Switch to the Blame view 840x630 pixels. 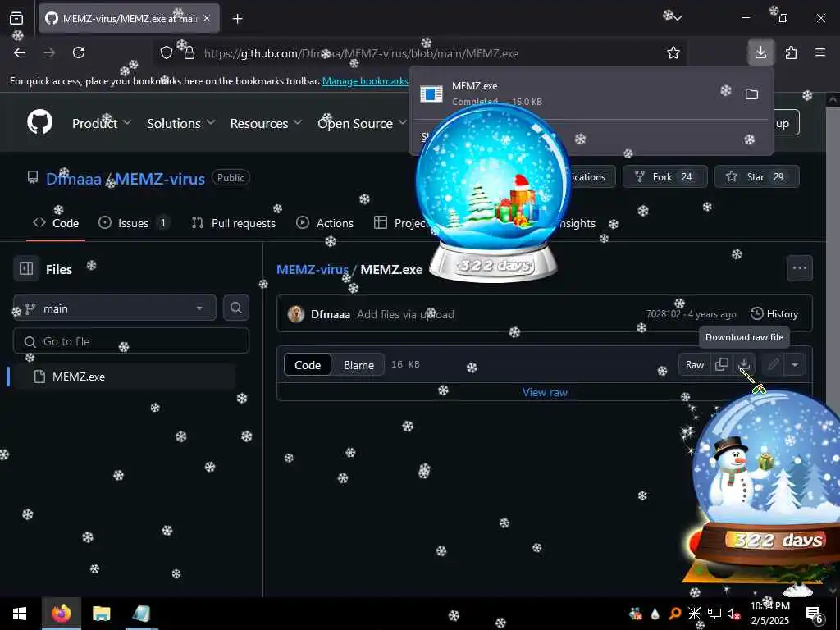pyautogui.click(x=358, y=365)
